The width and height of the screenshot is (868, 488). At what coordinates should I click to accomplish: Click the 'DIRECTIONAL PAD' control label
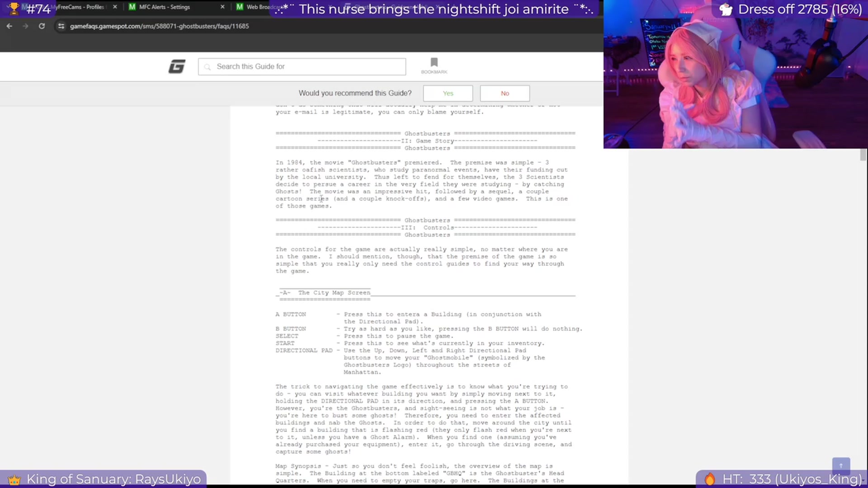(304, 351)
